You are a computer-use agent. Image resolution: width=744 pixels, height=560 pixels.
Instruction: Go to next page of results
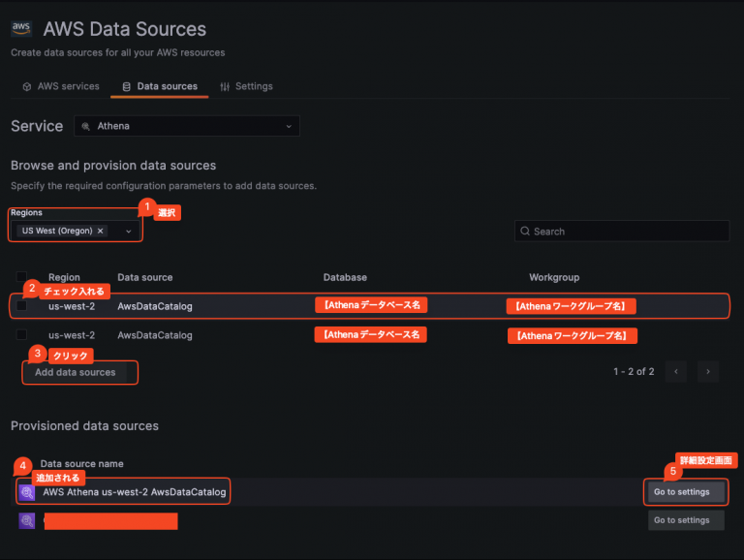click(x=708, y=371)
